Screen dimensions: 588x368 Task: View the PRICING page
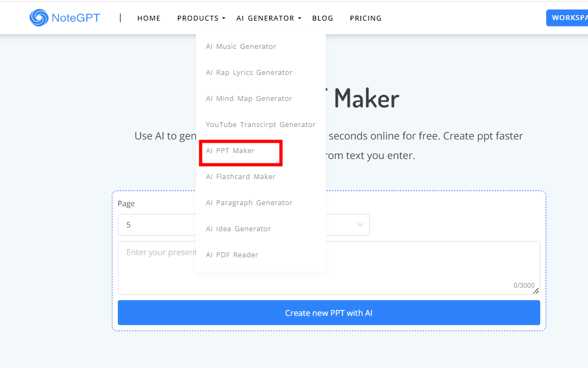coord(365,18)
